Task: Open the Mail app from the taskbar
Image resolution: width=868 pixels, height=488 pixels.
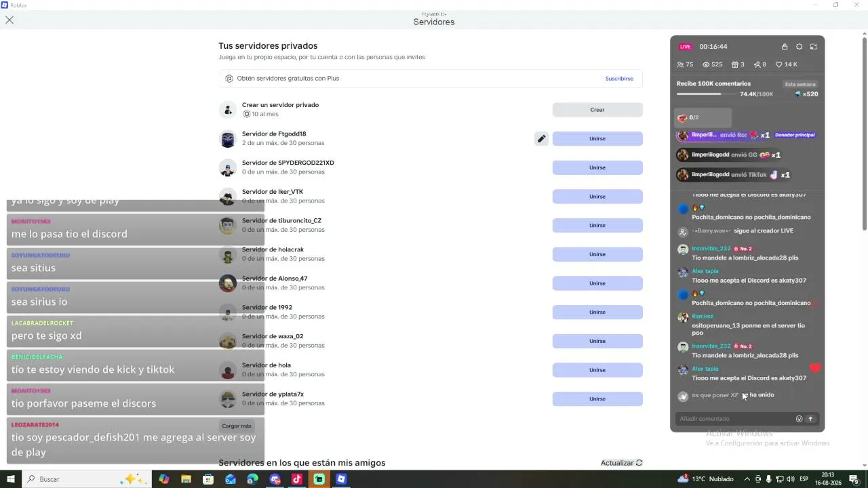Action: pyautogui.click(x=231, y=479)
